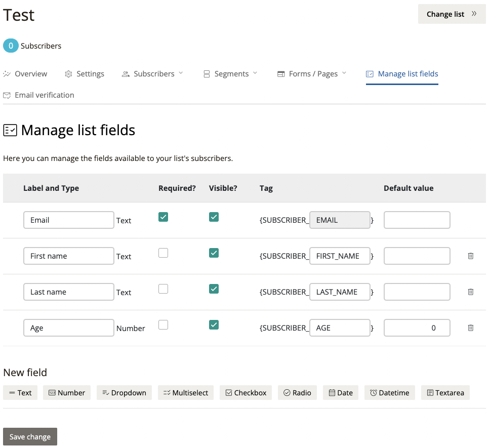Go to the Overview tab
The width and height of the screenshot is (490, 448).
click(25, 74)
